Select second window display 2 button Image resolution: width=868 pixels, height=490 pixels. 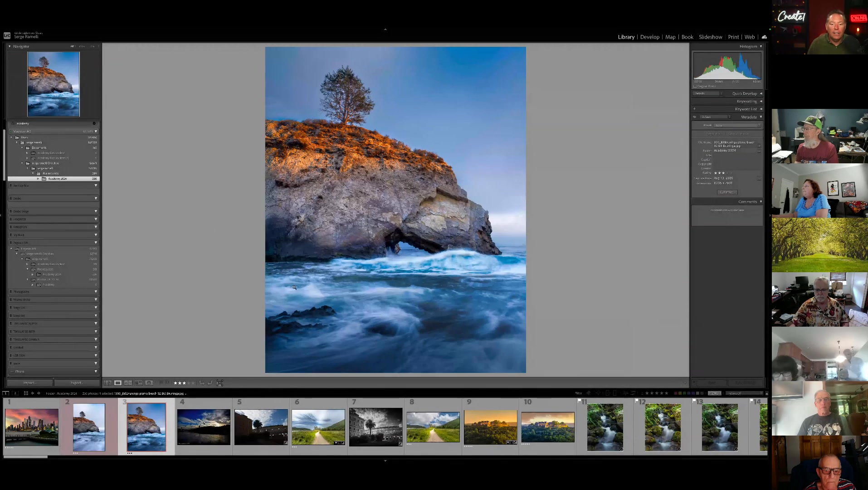click(x=15, y=393)
